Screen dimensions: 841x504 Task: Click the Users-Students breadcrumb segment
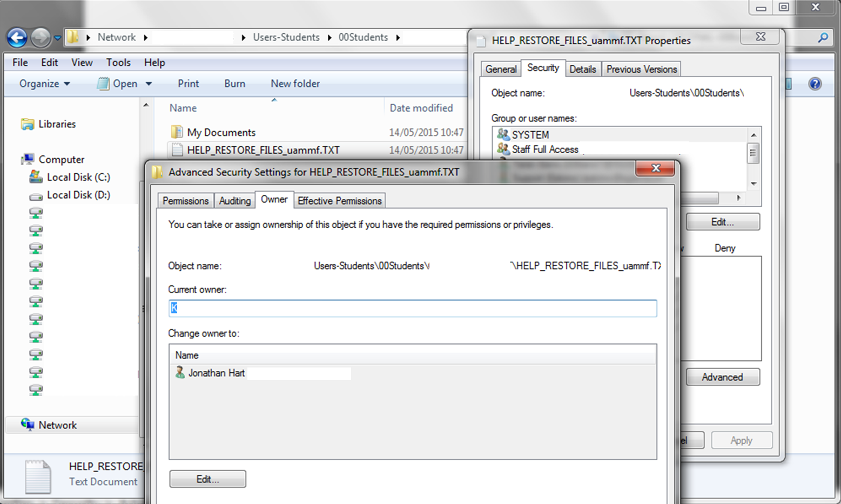pyautogui.click(x=286, y=37)
